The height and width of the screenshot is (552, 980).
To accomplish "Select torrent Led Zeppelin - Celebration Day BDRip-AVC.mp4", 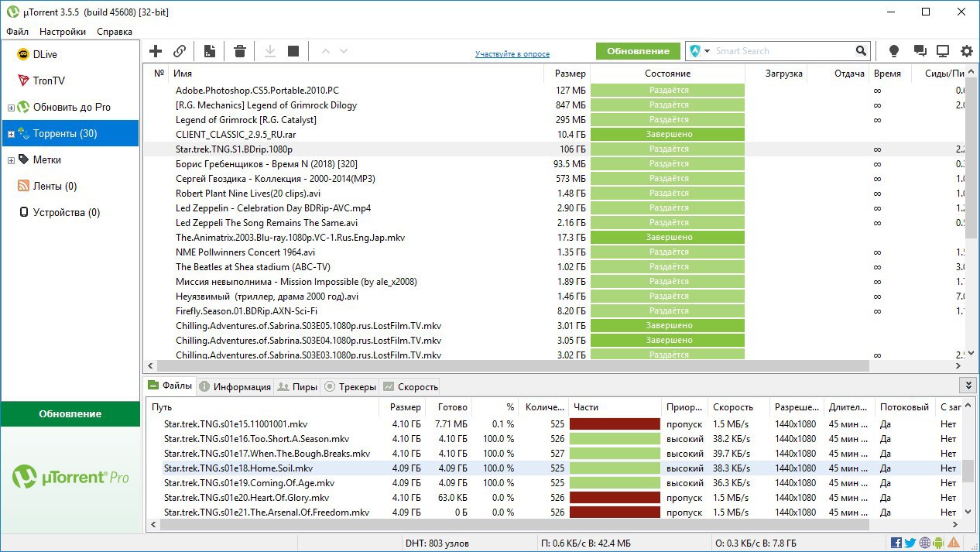I will (273, 207).
